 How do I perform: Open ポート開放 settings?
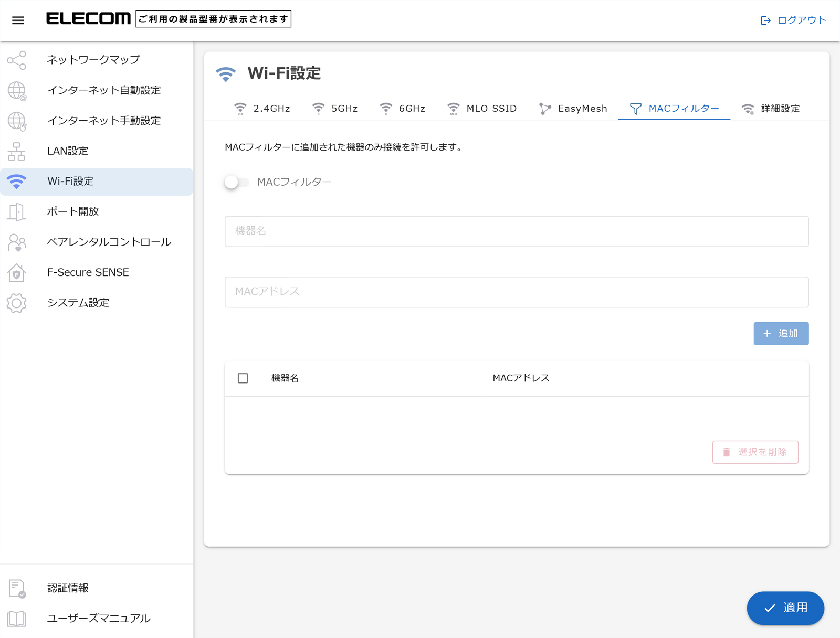click(x=97, y=212)
